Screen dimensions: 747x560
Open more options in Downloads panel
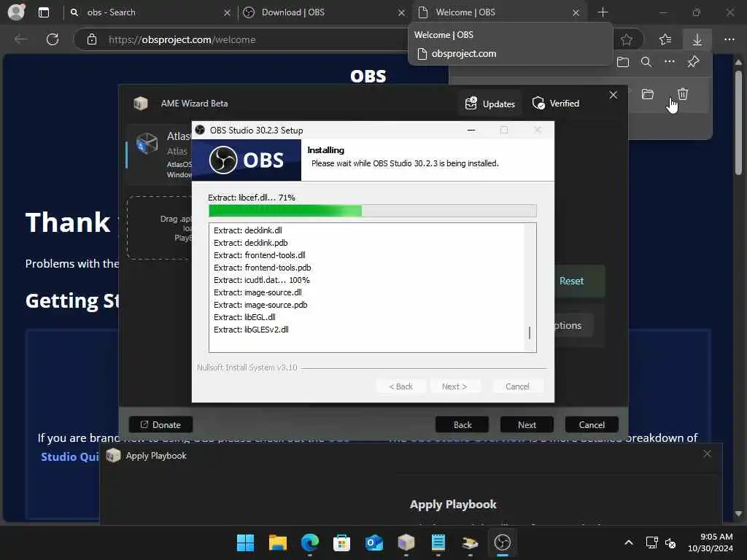670,61
